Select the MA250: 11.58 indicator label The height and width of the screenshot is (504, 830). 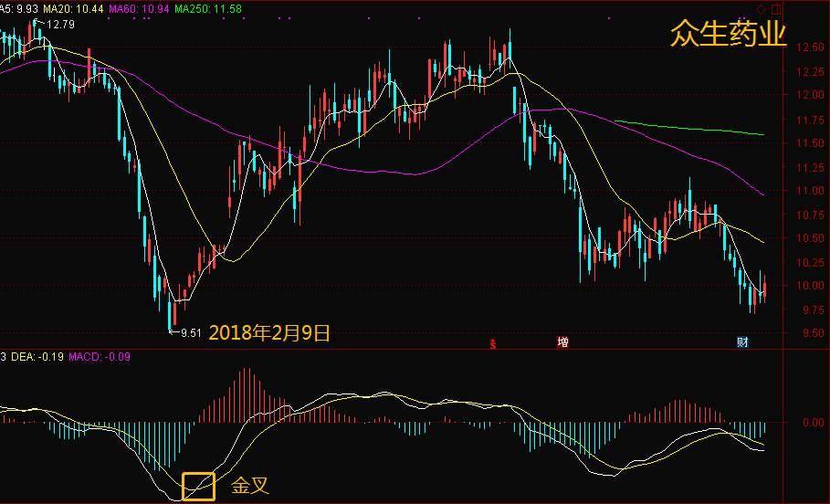pyautogui.click(x=208, y=9)
